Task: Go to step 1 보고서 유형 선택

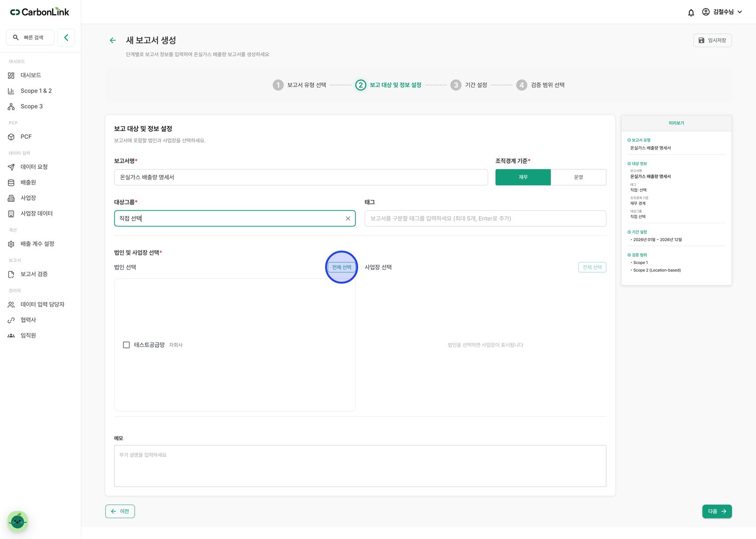Action: pos(300,85)
